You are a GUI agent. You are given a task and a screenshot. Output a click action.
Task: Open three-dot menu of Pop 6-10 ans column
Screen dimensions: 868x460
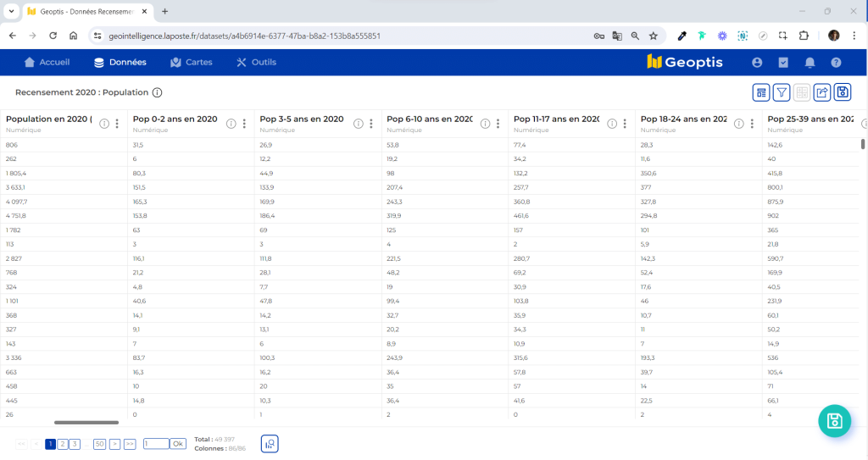click(498, 124)
